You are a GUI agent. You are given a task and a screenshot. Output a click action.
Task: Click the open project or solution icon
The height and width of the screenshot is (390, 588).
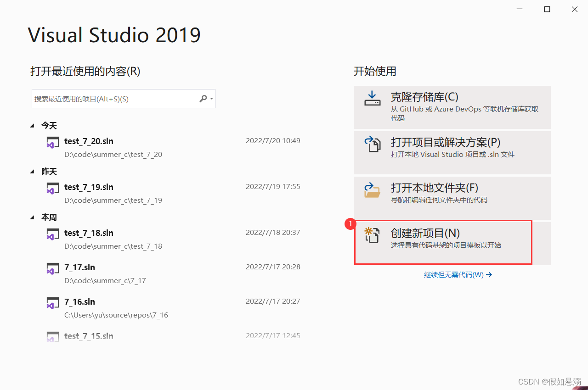tap(373, 144)
